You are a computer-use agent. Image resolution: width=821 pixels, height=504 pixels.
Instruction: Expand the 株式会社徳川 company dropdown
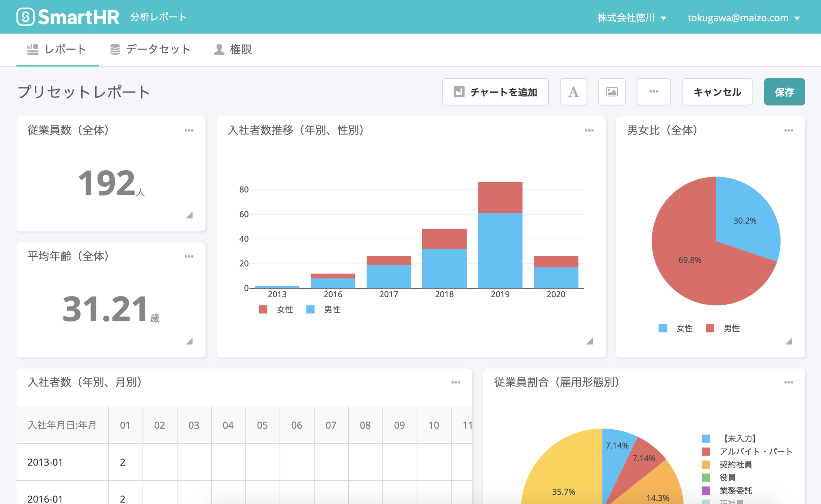click(632, 18)
